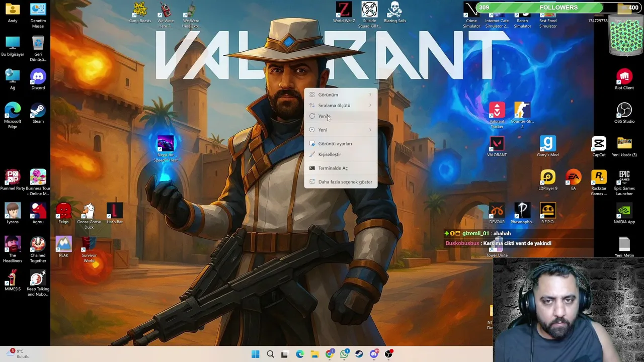Select the OBS Studio desktop icon
The image size is (644, 362).
(624, 113)
